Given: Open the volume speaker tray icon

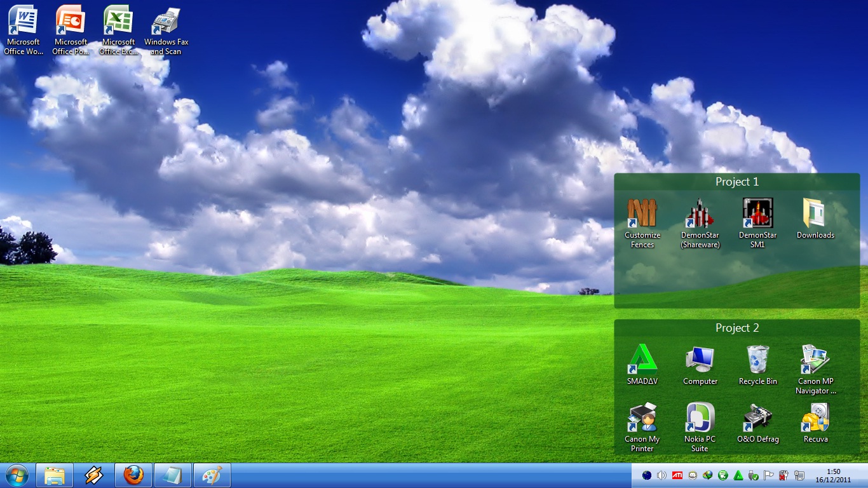Looking at the screenshot, I should (x=662, y=475).
